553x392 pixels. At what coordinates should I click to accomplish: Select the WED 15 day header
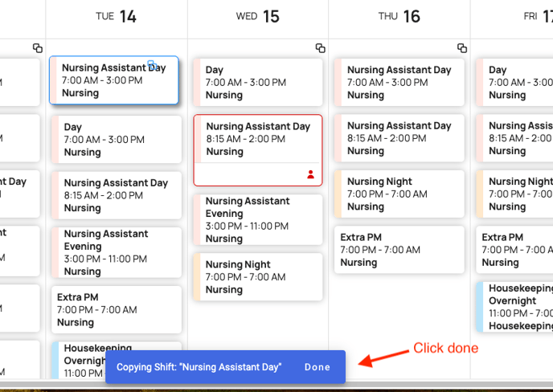[257, 16]
